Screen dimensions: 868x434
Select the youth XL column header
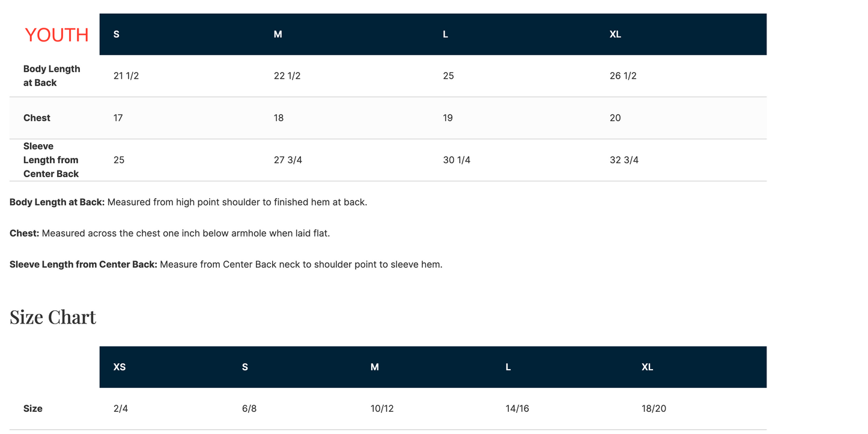615,34
